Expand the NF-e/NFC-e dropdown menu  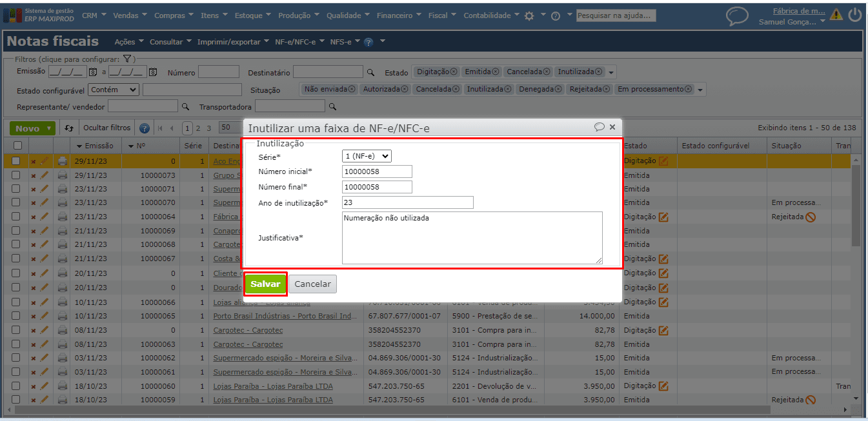coord(299,42)
